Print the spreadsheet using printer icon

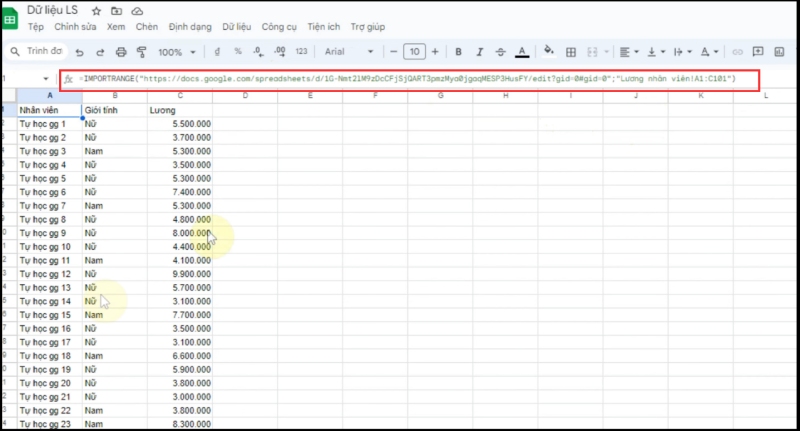pyautogui.click(x=121, y=51)
